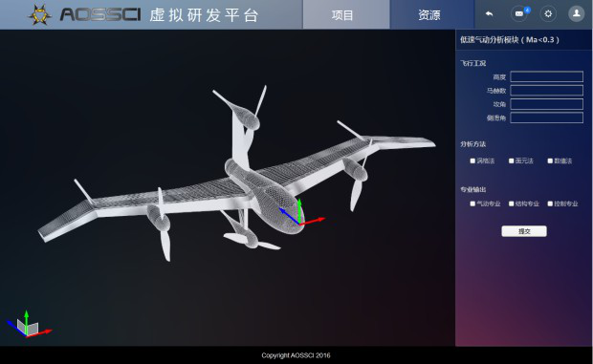593x364 pixels.
Task: Click the Copyright AOSSCI 2016 footer text
Action: point(296,355)
